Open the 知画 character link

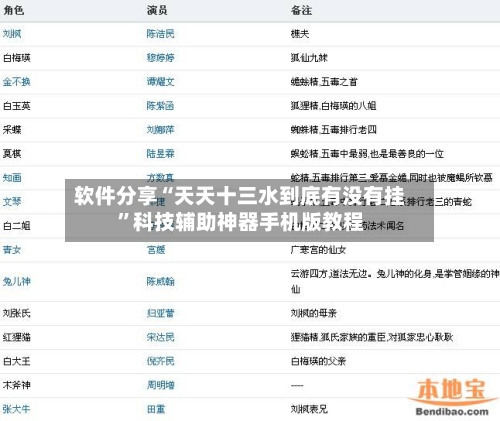[x=12, y=178]
